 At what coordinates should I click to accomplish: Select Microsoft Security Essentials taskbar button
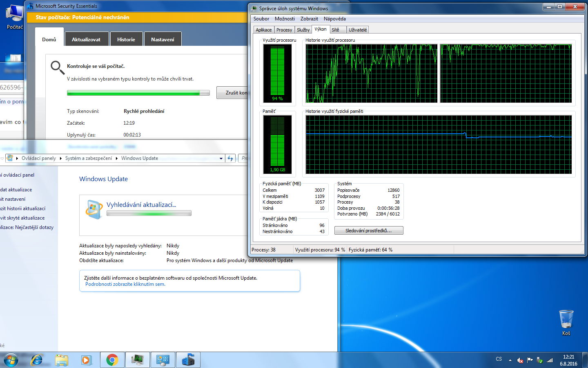click(188, 360)
